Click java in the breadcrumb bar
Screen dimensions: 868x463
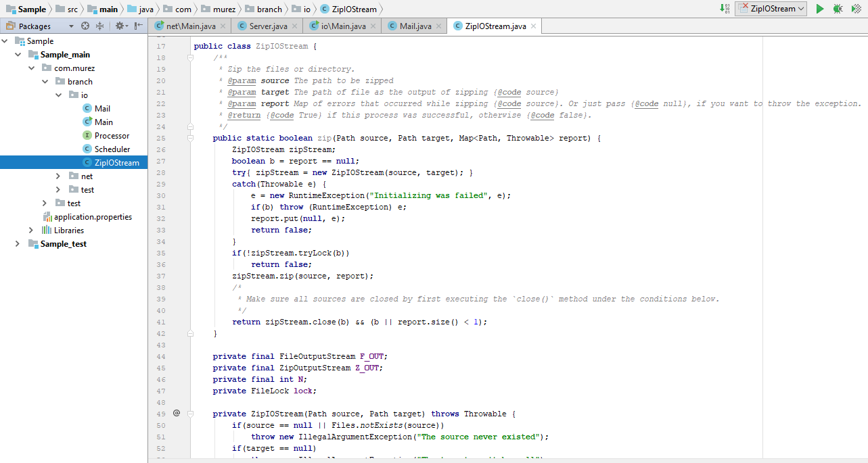(140, 9)
